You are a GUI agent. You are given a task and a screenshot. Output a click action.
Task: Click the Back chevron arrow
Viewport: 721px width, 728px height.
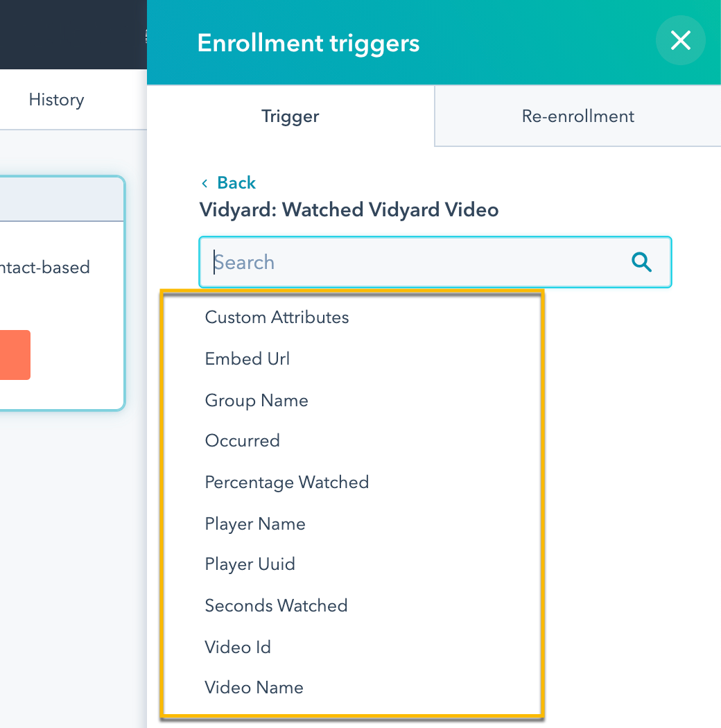click(205, 183)
